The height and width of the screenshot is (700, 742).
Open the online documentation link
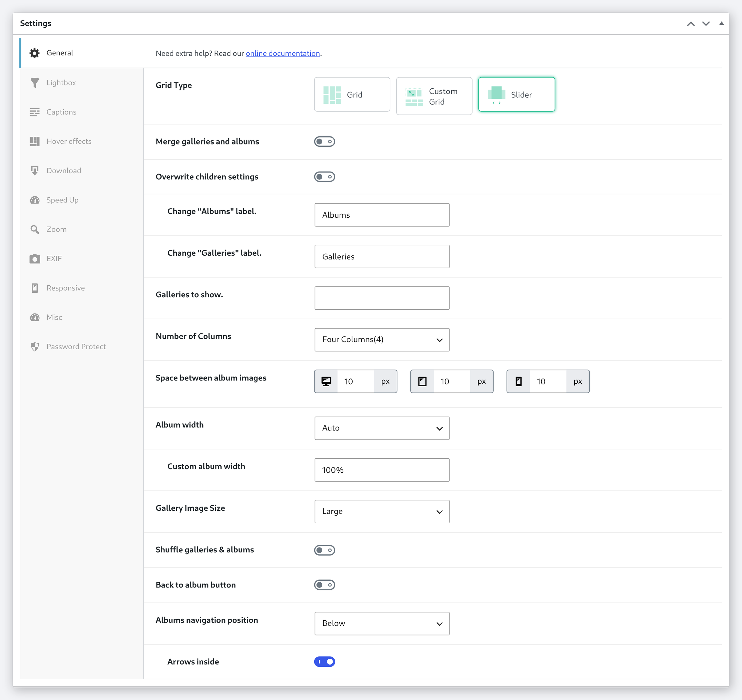(x=283, y=53)
